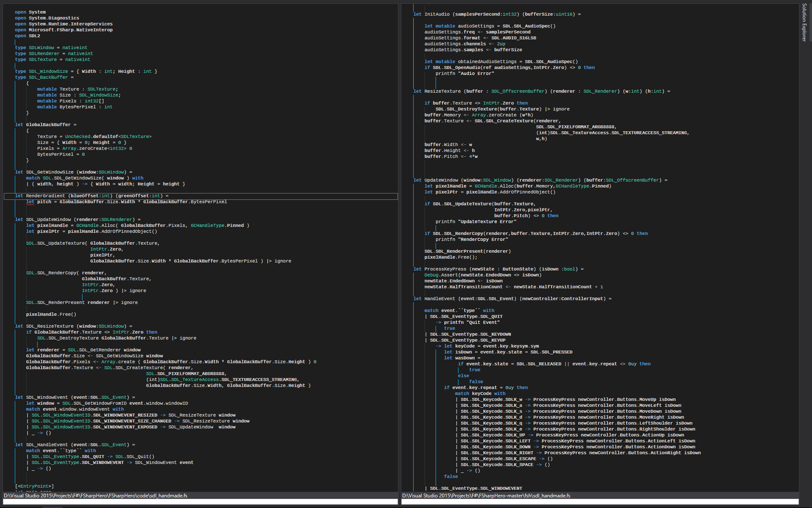Open the Solution Explorer side tab

point(804,22)
